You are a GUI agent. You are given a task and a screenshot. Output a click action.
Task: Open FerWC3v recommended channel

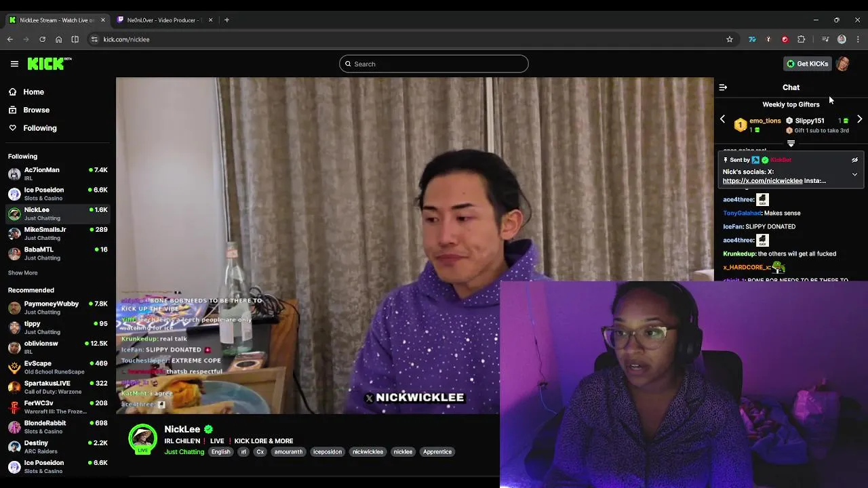58,407
